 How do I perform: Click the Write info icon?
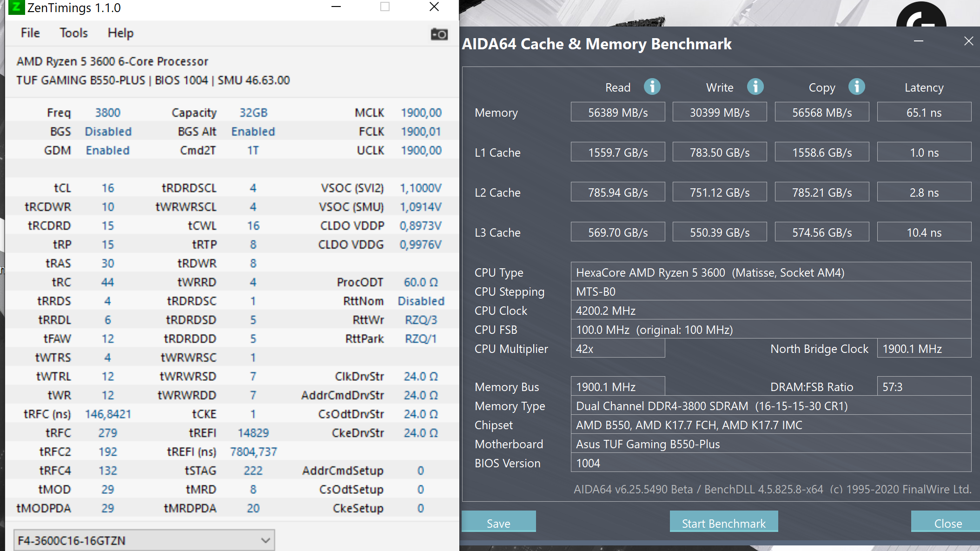tap(755, 86)
